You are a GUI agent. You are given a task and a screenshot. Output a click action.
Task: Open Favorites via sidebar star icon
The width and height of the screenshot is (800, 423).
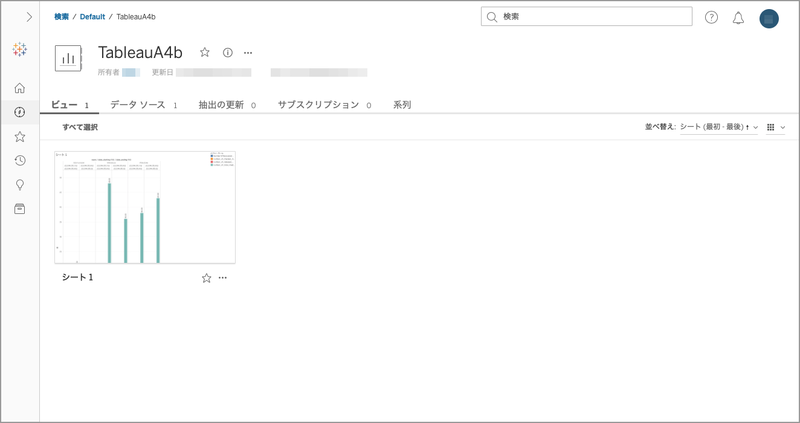[19, 136]
